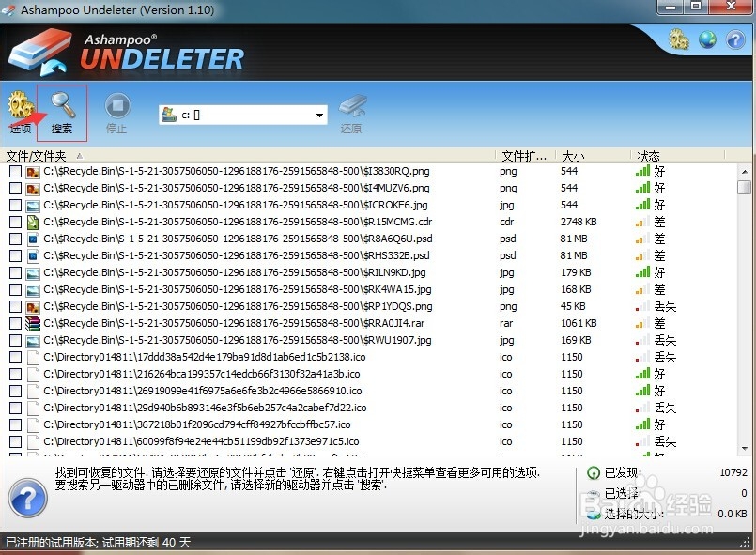Image resolution: width=756 pixels, height=555 pixels.
Task: Click blank file icon of 17ddd38a...ico
Action: [33, 357]
